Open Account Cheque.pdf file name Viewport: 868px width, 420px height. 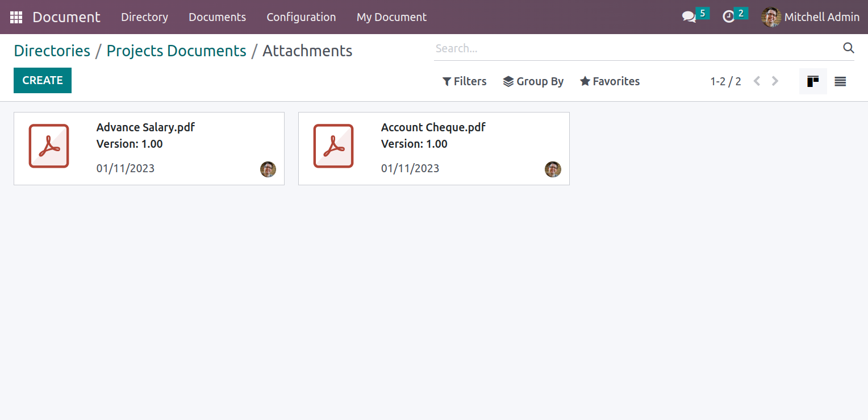(433, 127)
